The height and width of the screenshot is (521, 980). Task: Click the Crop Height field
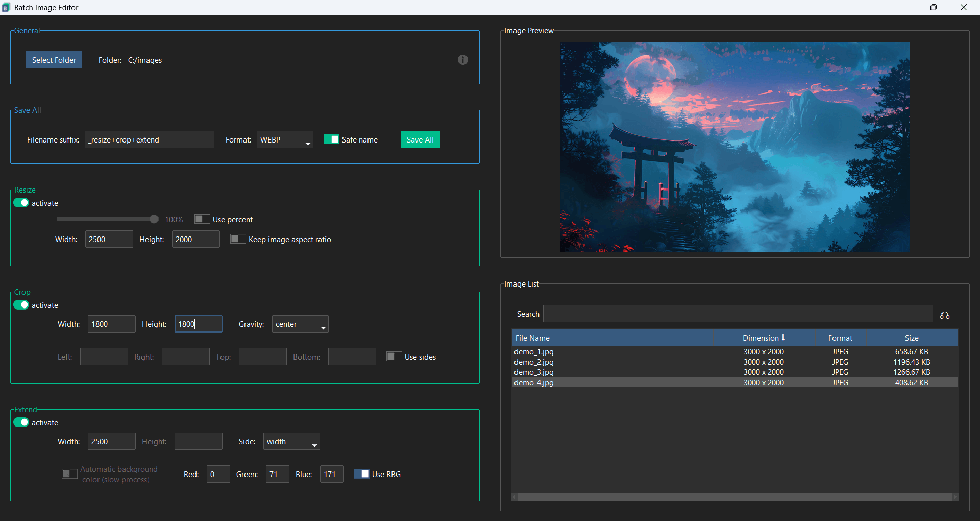click(199, 324)
